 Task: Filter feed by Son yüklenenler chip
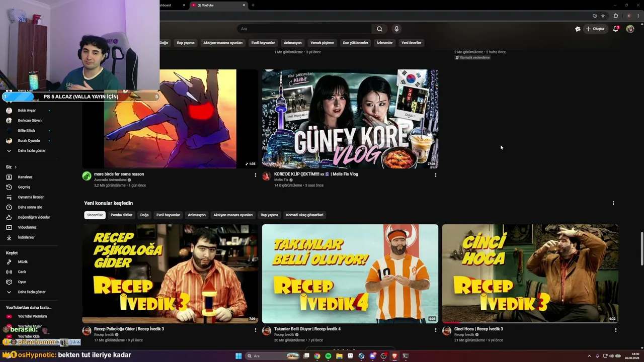(x=356, y=43)
